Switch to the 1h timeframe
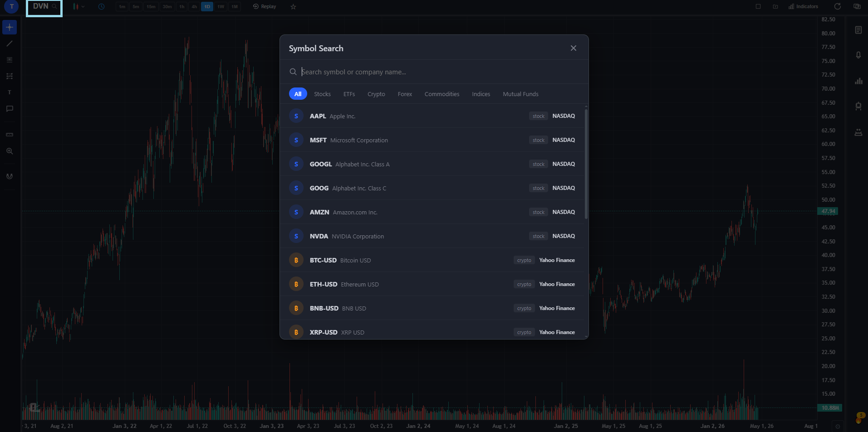The width and height of the screenshot is (868, 432). 182,7
